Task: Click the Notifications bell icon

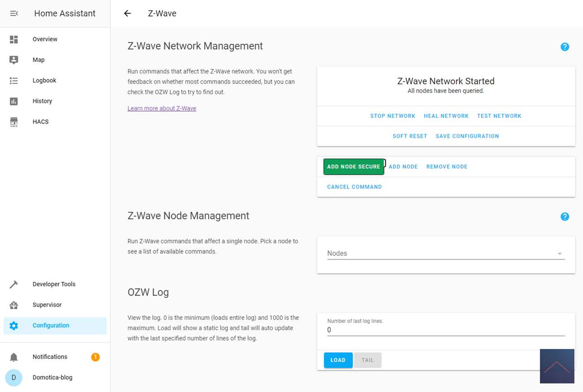Action: click(14, 357)
